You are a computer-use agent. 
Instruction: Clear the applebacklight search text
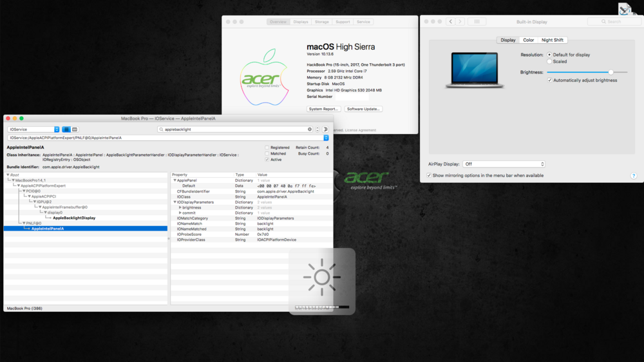(x=310, y=129)
